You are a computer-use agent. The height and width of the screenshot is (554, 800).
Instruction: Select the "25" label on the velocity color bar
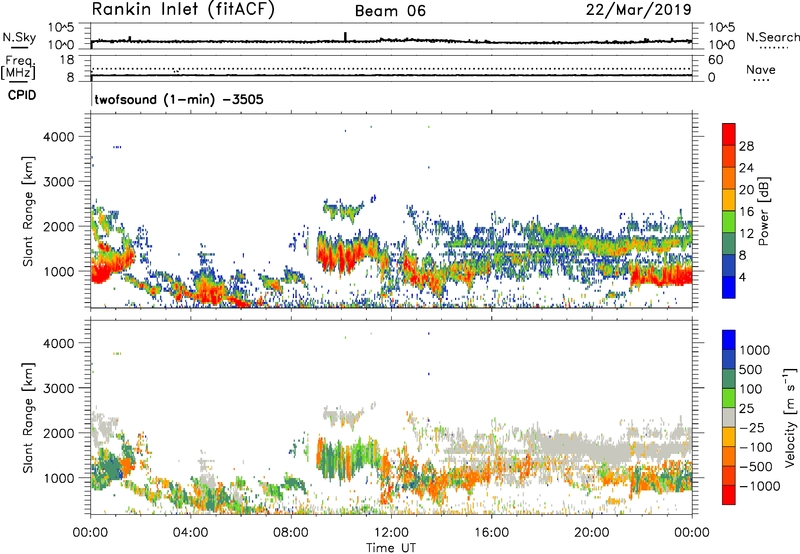pyautogui.click(x=746, y=409)
